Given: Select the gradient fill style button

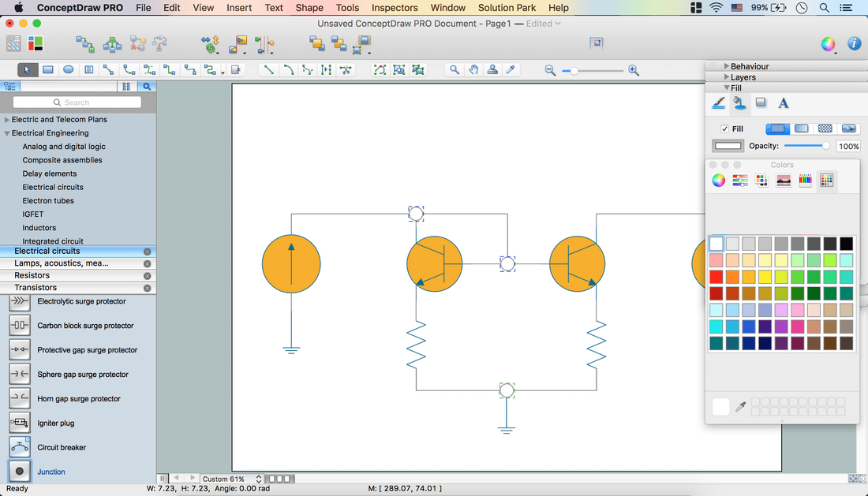Looking at the screenshot, I should coord(802,129).
